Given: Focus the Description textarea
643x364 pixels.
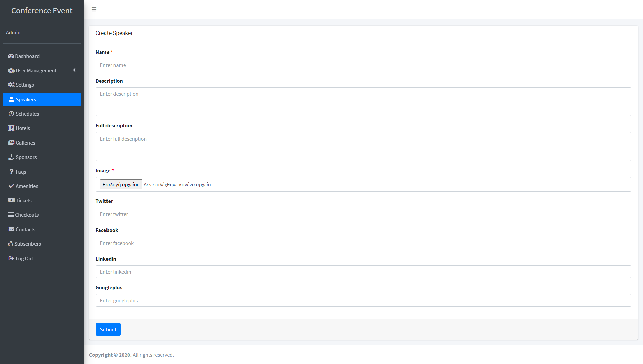Looking at the screenshot, I should [x=363, y=102].
